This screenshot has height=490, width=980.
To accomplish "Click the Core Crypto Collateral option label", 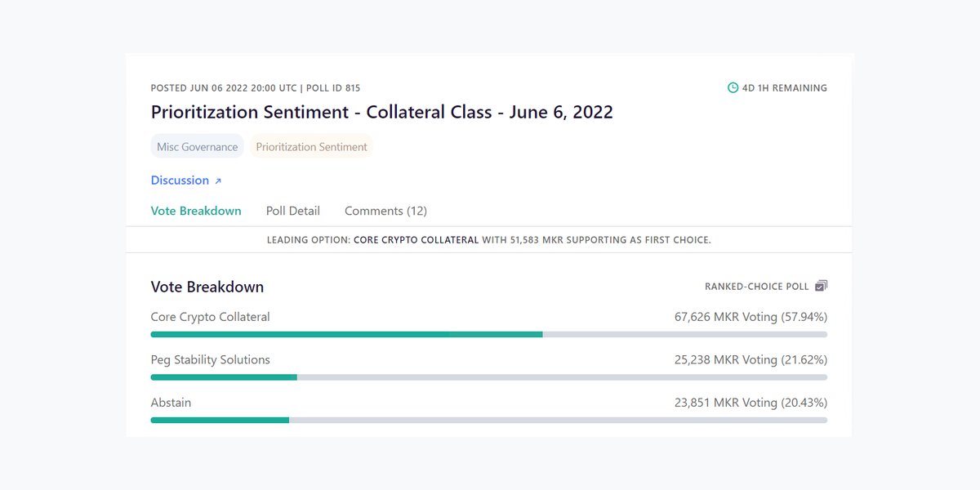I will click(210, 317).
